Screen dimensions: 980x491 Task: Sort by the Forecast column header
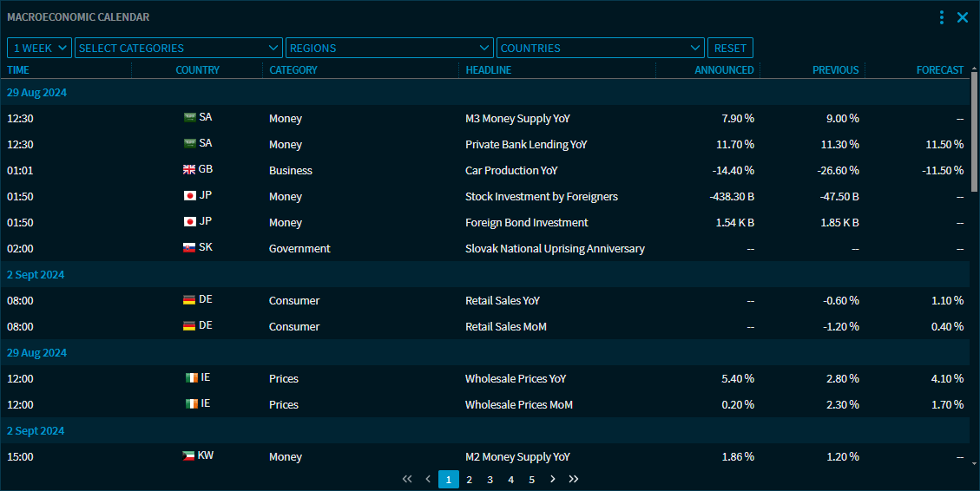(939, 70)
